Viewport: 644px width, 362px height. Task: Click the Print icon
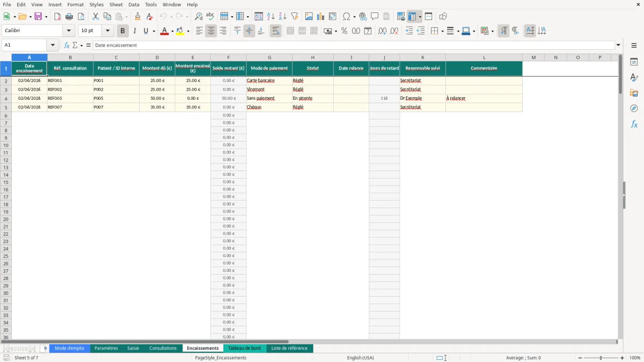click(x=69, y=17)
